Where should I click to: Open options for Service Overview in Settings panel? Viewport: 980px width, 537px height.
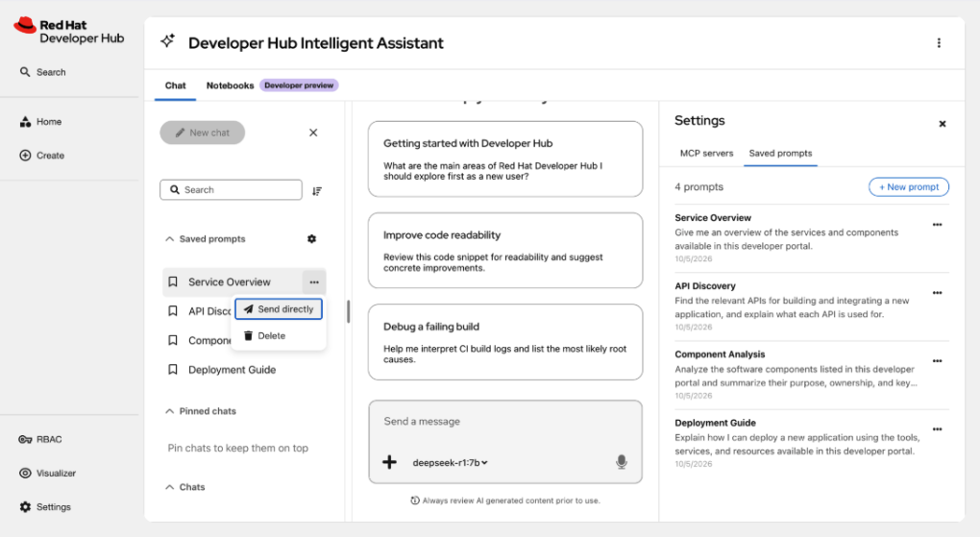click(x=937, y=225)
